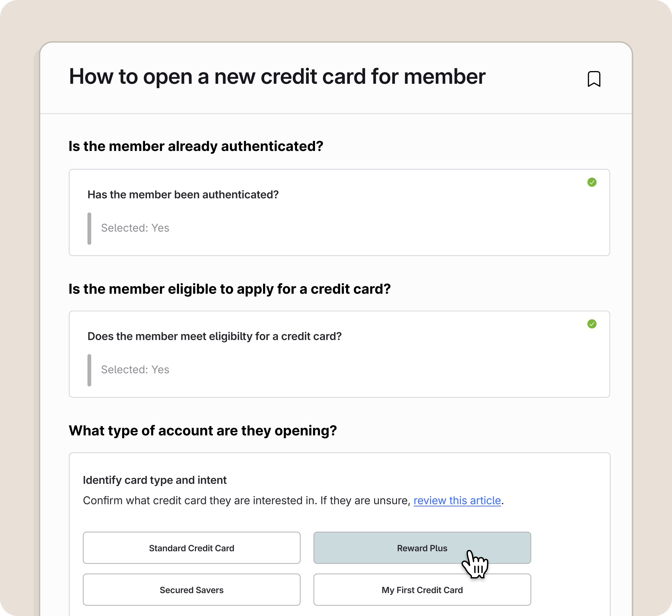Pick the Secured Savers option

pyautogui.click(x=191, y=590)
